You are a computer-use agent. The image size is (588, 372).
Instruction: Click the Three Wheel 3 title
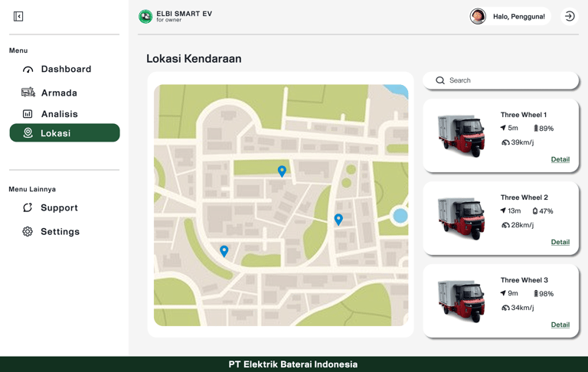tap(524, 280)
